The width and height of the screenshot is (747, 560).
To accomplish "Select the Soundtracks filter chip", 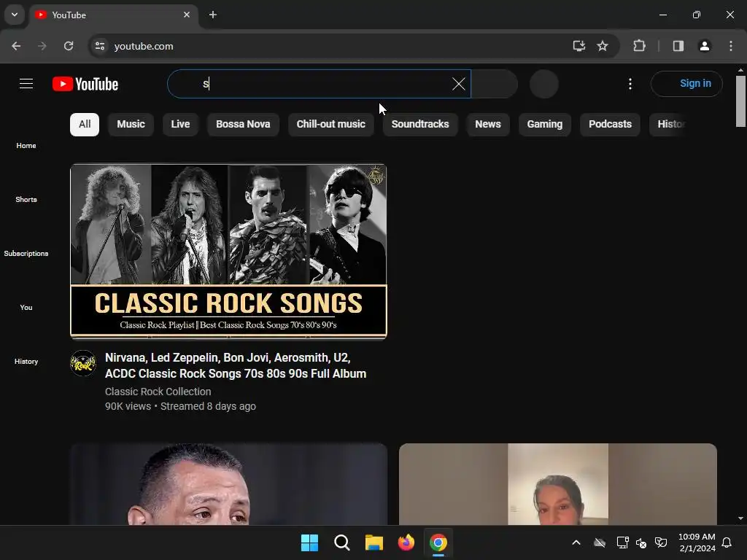I will [420, 124].
